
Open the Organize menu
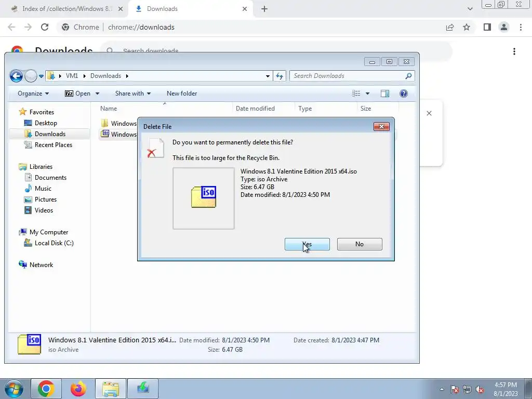click(x=33, y=94)
